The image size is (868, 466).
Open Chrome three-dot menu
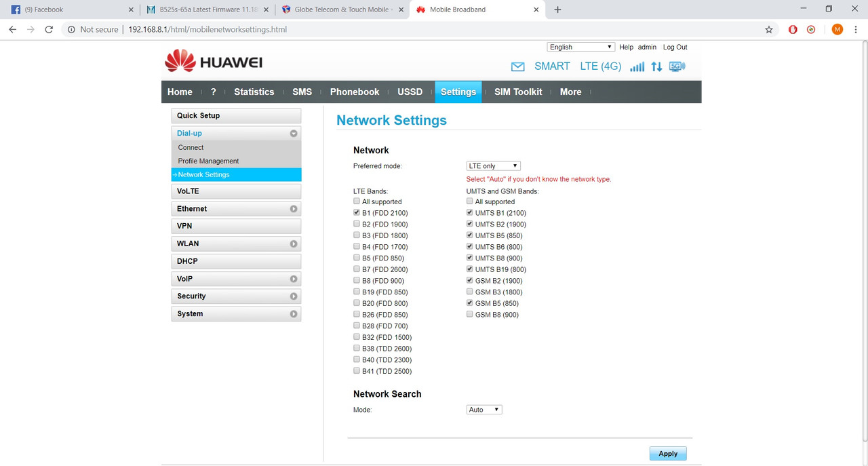pyautogui.click(x=856, y=30)
